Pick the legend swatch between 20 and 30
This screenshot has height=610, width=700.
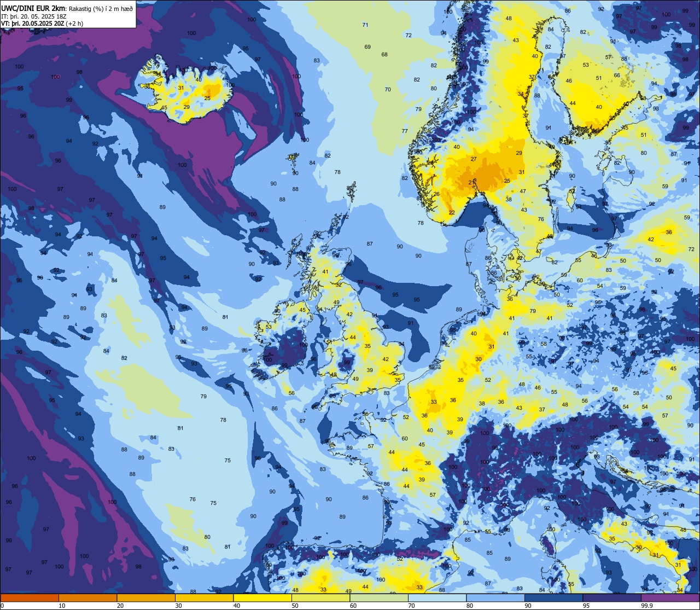click(146, 598)
